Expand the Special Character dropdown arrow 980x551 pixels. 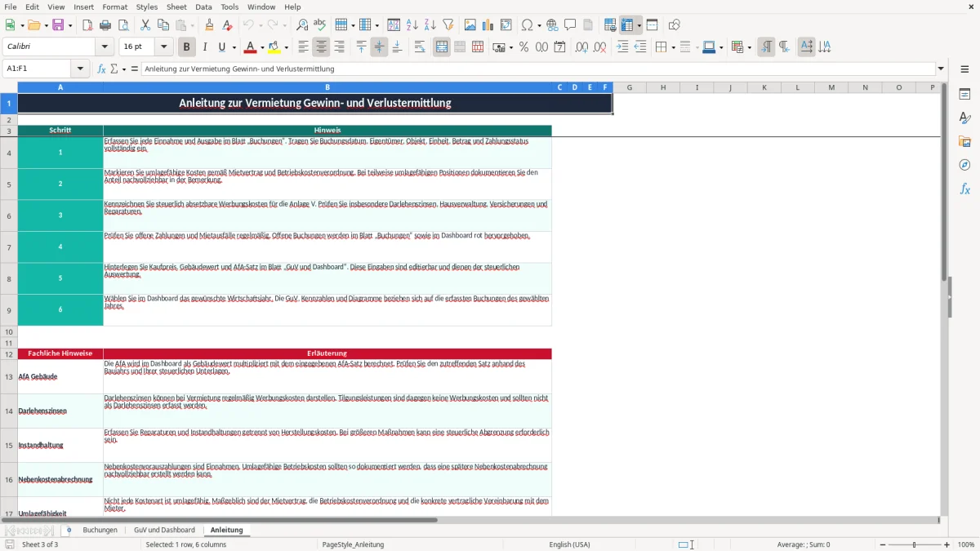[538, 25]
